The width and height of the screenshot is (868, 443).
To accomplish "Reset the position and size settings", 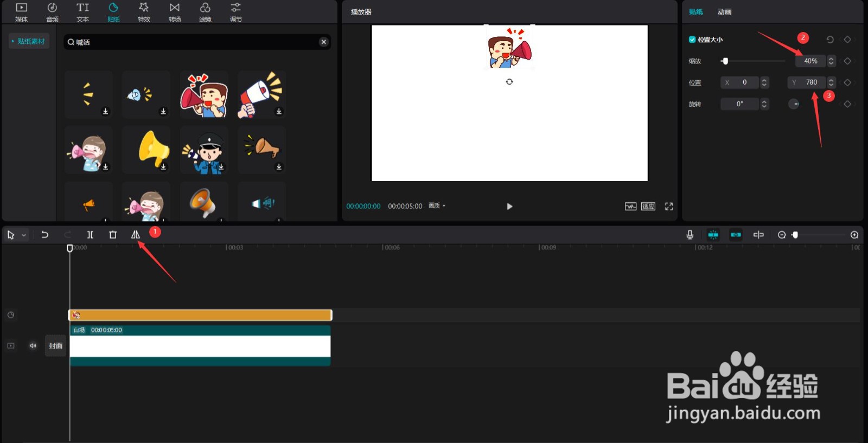I will [x=830, y=40].
